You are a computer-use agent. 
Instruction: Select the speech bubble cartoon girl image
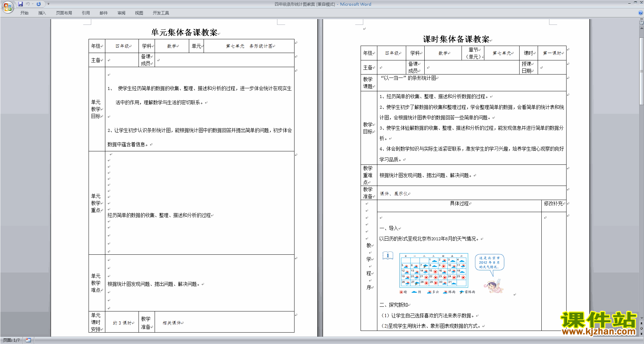tap(490, 274)
